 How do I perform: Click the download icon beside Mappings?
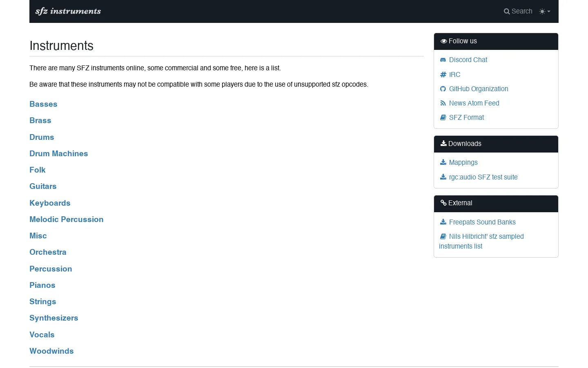443,162
